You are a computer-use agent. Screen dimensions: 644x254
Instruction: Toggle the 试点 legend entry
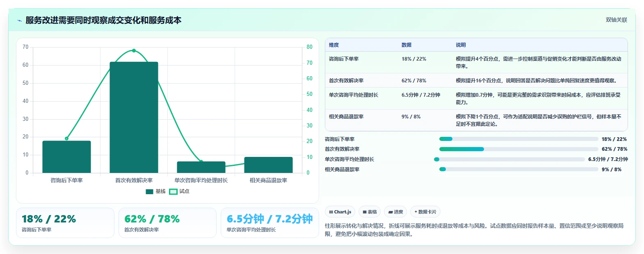click(179, 191)
